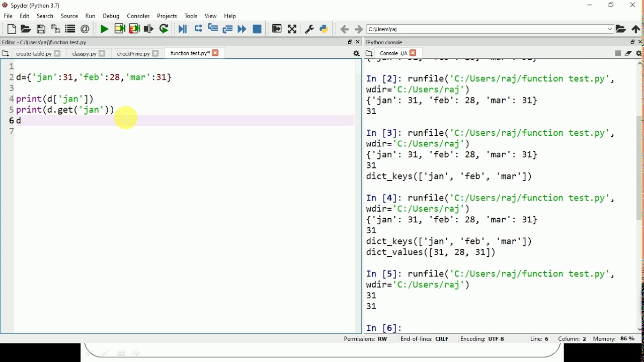The image size is (644, 362).
Task: Click the console vertical scrollbar
Action: pos(640,168)
